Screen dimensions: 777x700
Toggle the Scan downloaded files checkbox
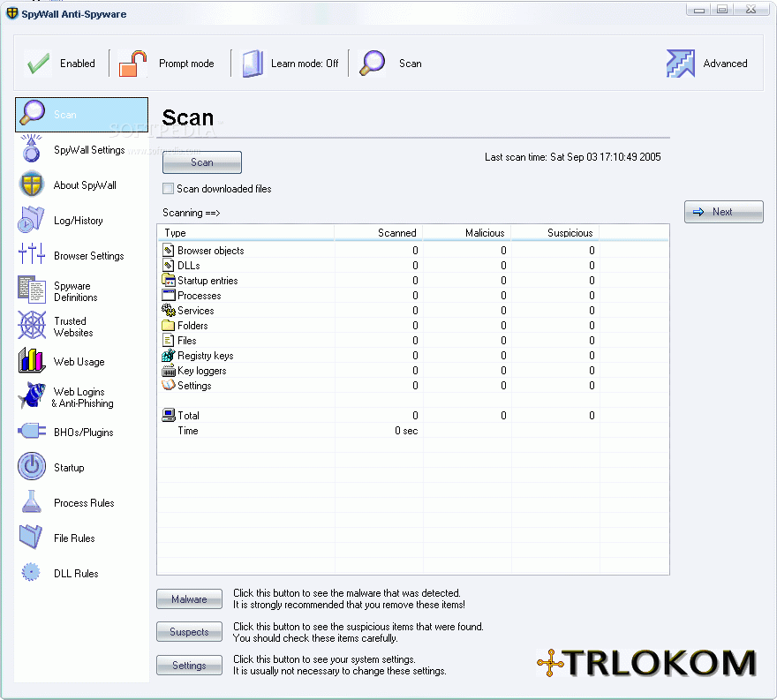point(169,189)
